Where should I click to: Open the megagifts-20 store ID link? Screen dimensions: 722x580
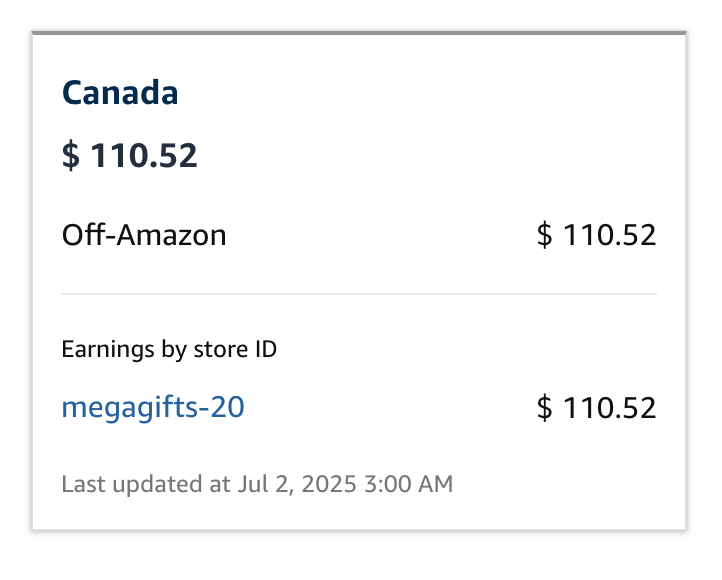click(x=153, y=407)
